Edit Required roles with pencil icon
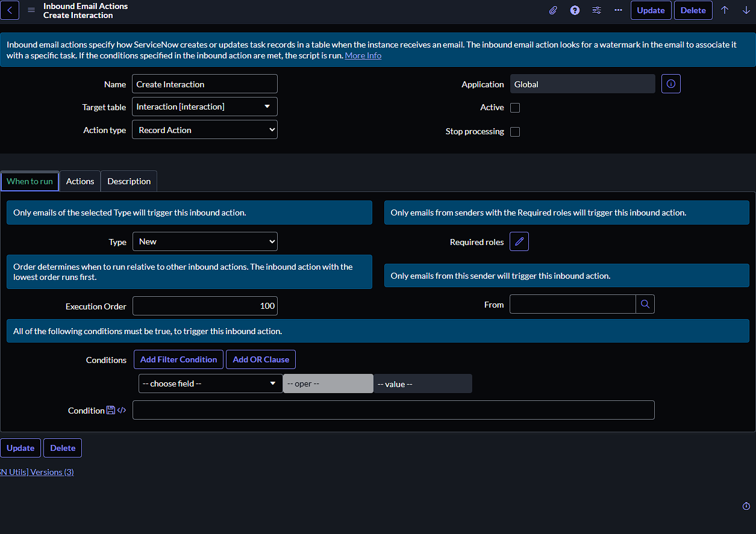The width and height of the screenshot is (756, 534). click(519, 242)
